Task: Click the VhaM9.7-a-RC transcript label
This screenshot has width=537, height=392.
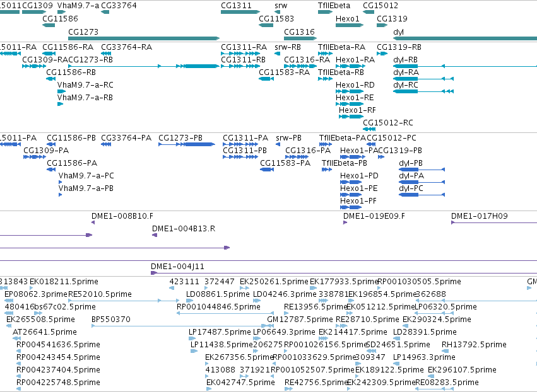Action: [85, 85]
